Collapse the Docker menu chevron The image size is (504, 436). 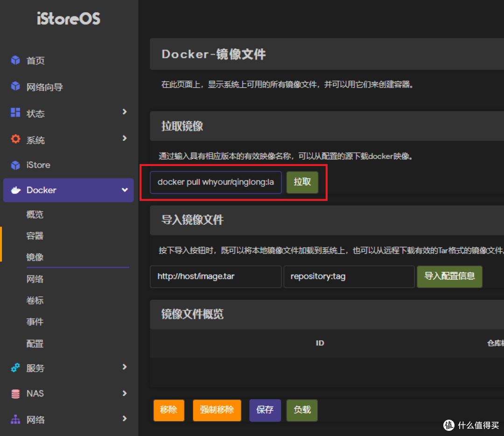point(125,190)
